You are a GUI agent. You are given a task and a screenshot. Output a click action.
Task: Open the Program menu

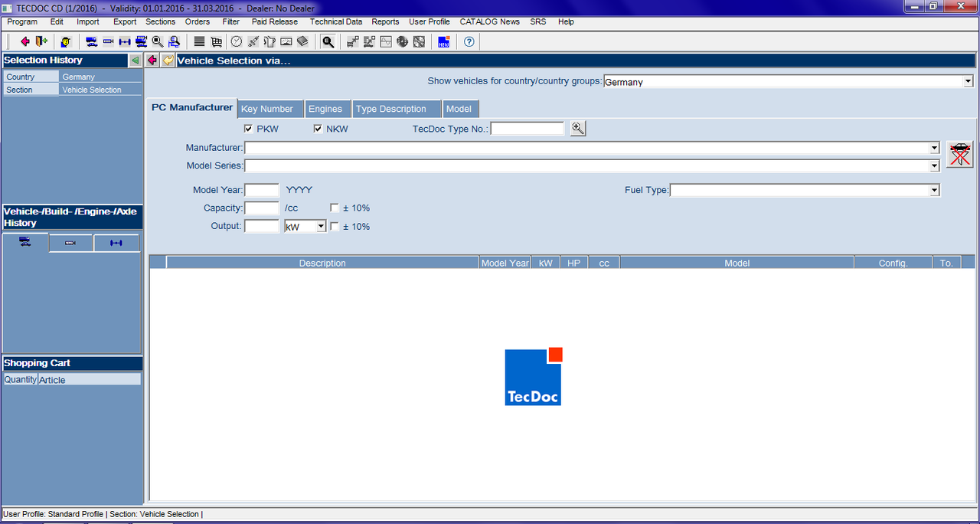[x=22, y=21]
